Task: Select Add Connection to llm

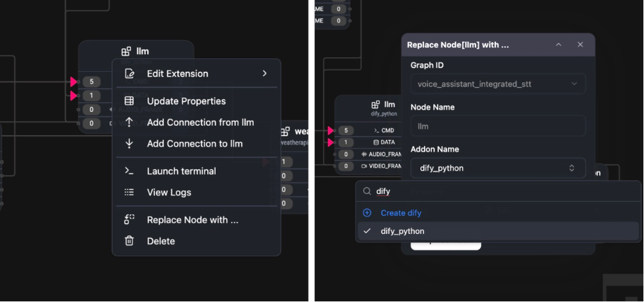Action: pos(196,144)
